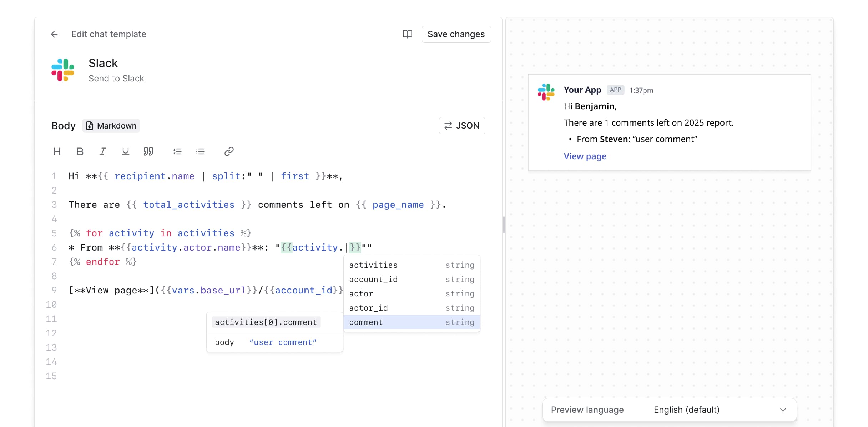The width and height of the screenshot is (868, 427).
Task: Expand the Preview language dropdown
Action: (783, 410)
